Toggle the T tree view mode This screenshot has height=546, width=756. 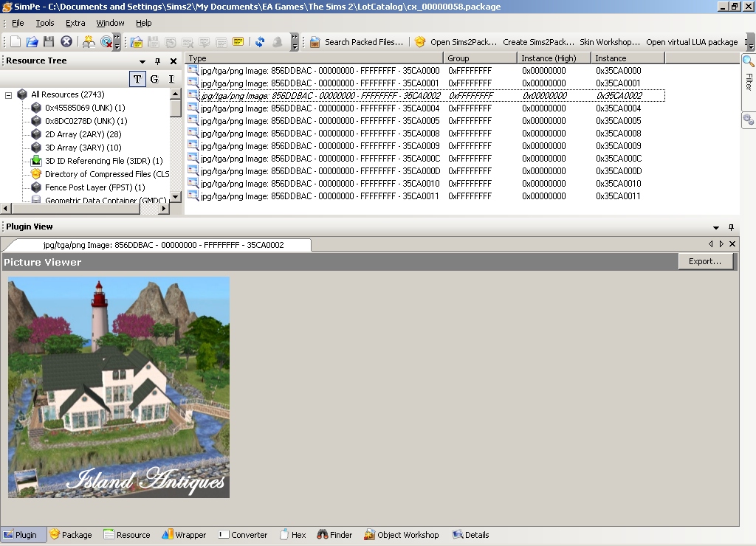pos(137,79)
